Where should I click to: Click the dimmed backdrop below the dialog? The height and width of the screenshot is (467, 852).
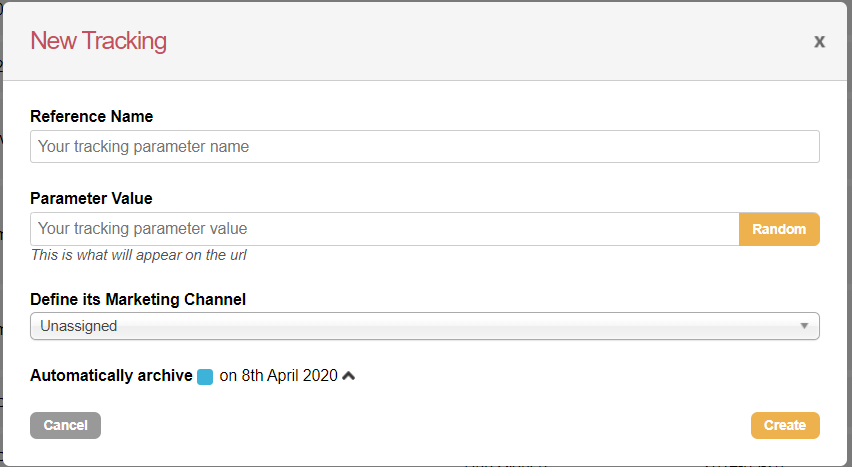[x=300, y=465]
